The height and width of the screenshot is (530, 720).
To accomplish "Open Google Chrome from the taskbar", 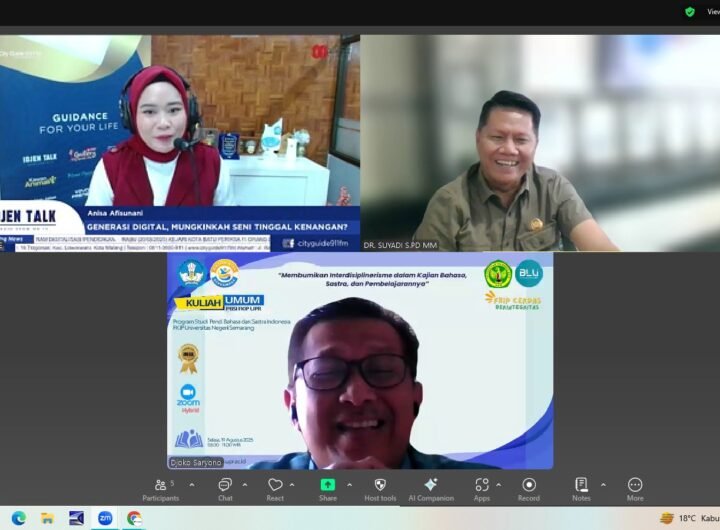I will (134, 519).
